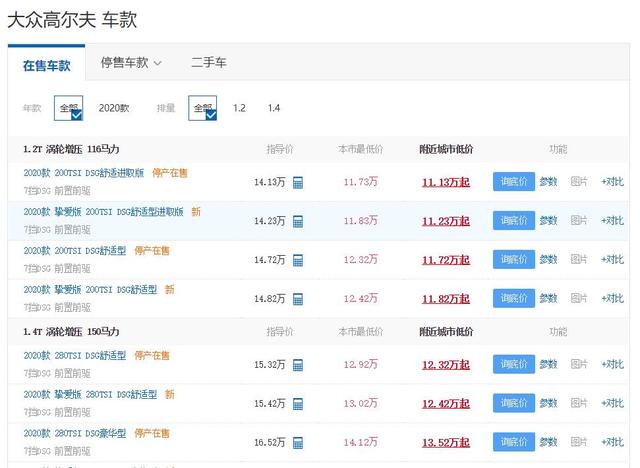Open 2020款 280TSI DSG豪华型 model link
640x468 pixels.
point(75,433)
